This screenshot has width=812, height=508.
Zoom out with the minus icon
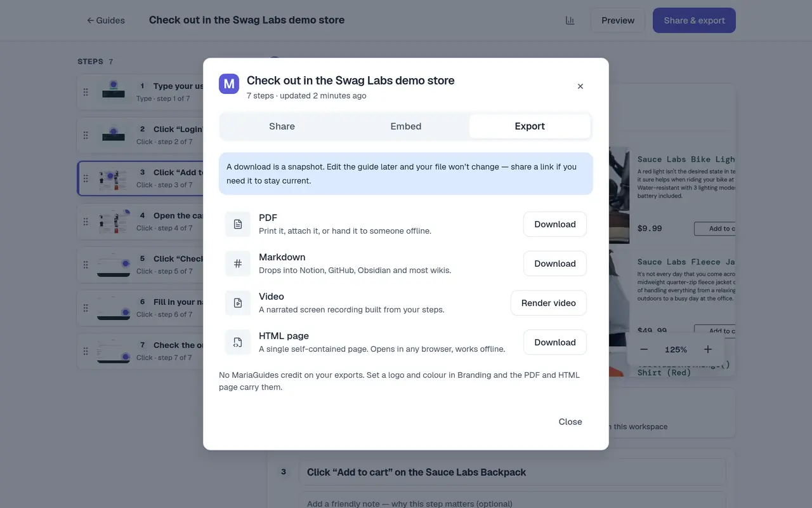click(x=644, y=349)
